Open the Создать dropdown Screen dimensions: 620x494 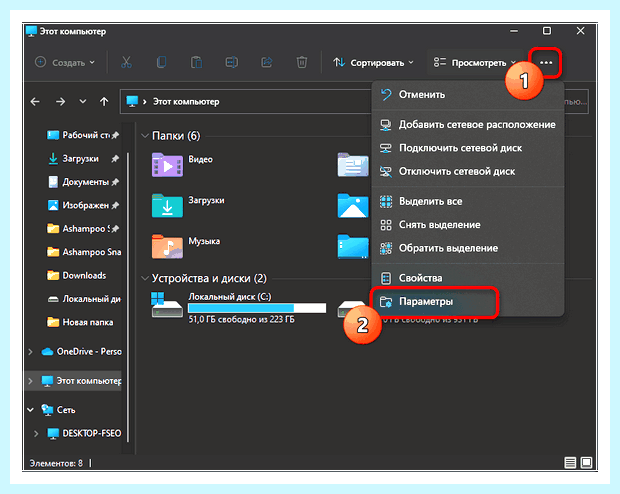coord(65,62)
